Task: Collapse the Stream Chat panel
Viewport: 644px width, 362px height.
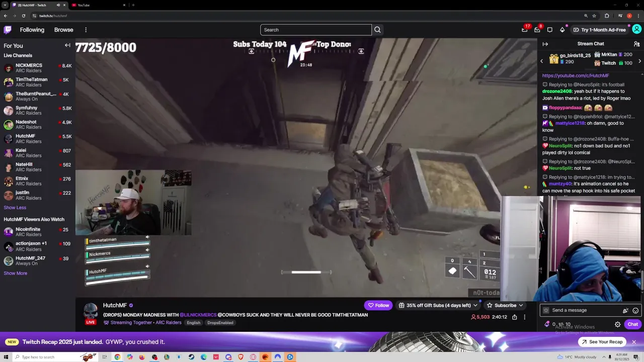Action: click(x=545, y=44)
